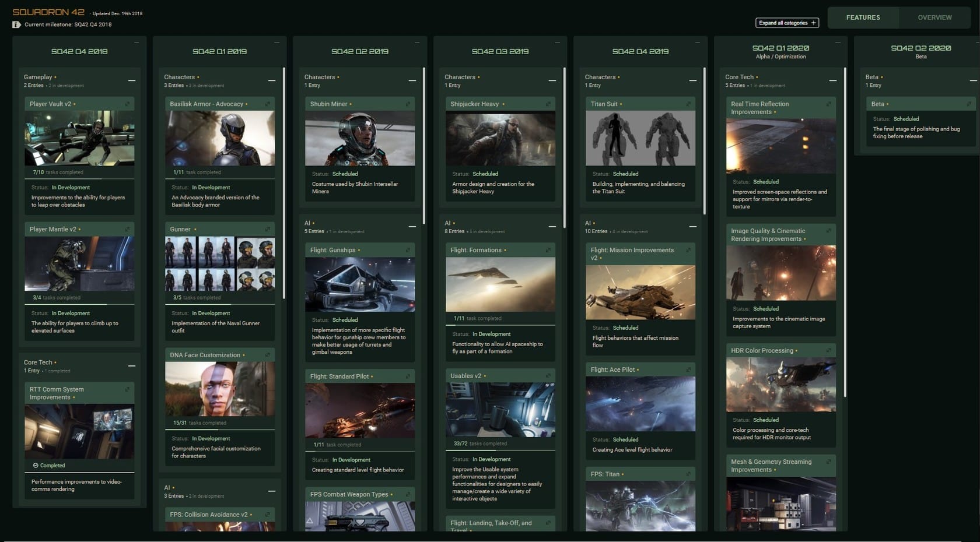Click expand icon on Flight: Formations card
This screenshot has width=980, height=542.
coord(548,250)
